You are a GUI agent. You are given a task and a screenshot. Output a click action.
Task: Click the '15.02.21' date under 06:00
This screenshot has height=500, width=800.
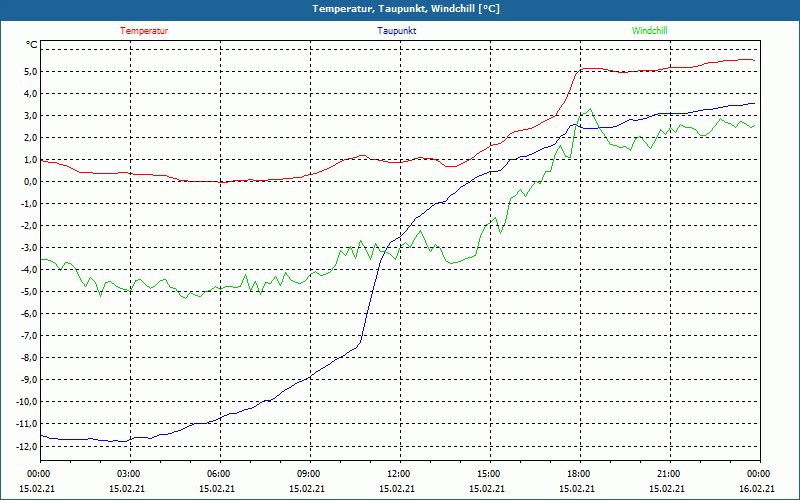point(217,488)
